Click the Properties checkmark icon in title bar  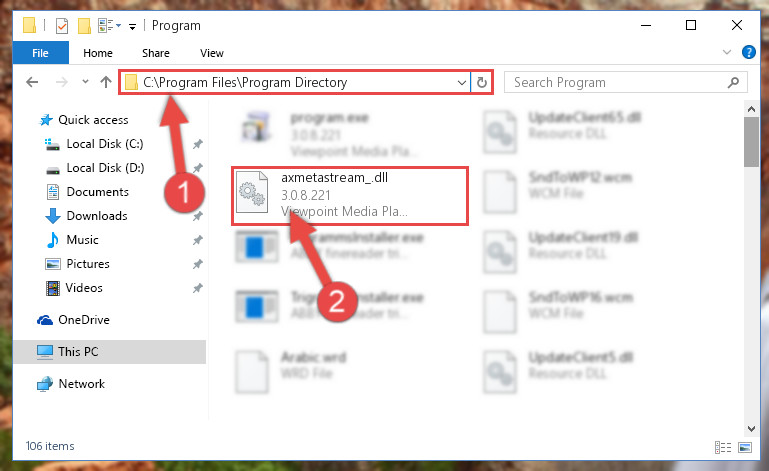click(x=62, y=26)
